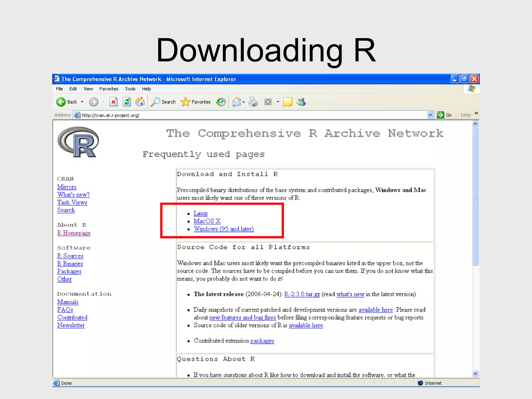Click the yellow note toolbar icon
This screenshot has width=532, height=399.
point(288,102)
